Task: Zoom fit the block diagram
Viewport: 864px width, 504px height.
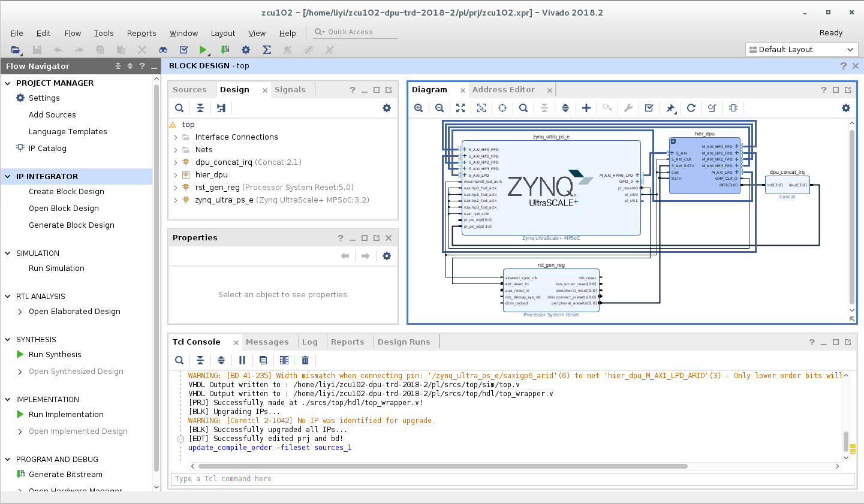Action: coord(460,108)
